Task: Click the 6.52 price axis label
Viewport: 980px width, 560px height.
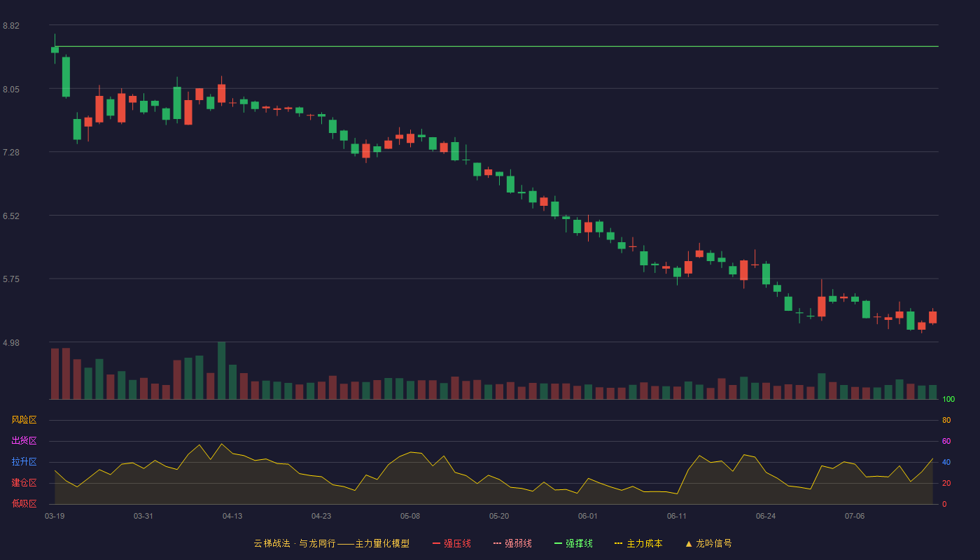Action: 11,216
